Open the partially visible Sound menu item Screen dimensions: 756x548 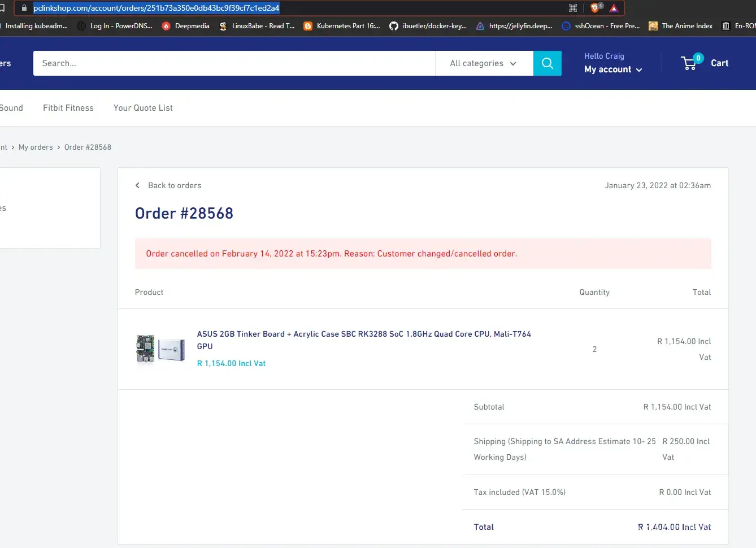point(11,108)
